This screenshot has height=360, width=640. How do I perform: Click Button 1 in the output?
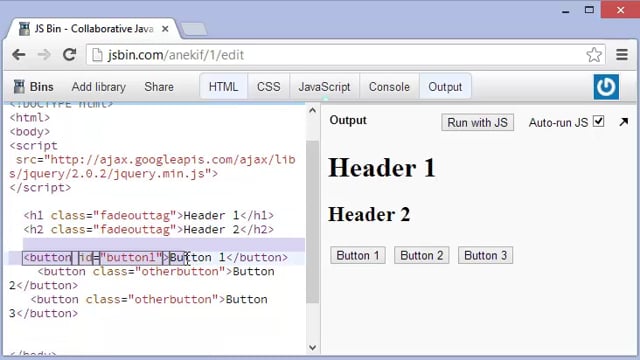pyautogui.click(x=358, y=256)
